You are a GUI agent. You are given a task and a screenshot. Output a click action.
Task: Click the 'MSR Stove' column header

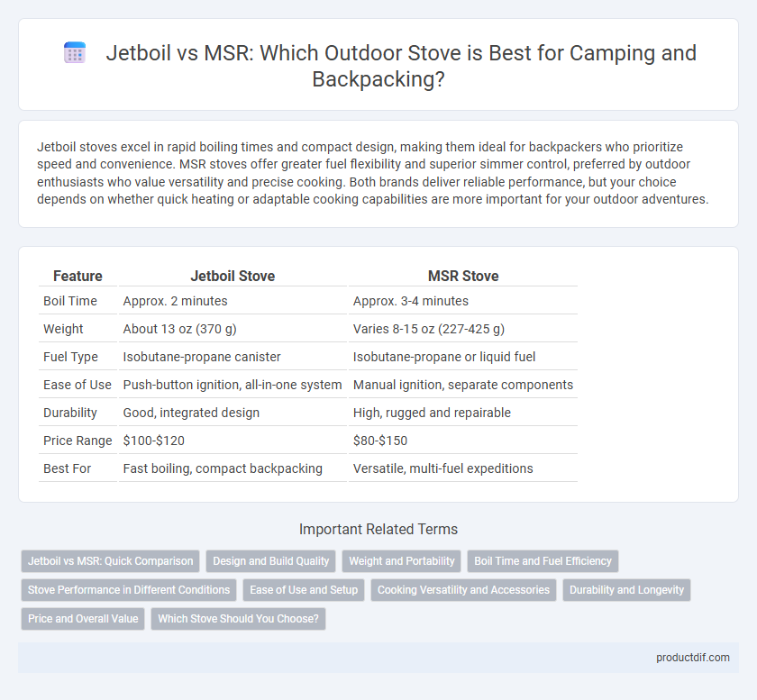click(463, 276)
